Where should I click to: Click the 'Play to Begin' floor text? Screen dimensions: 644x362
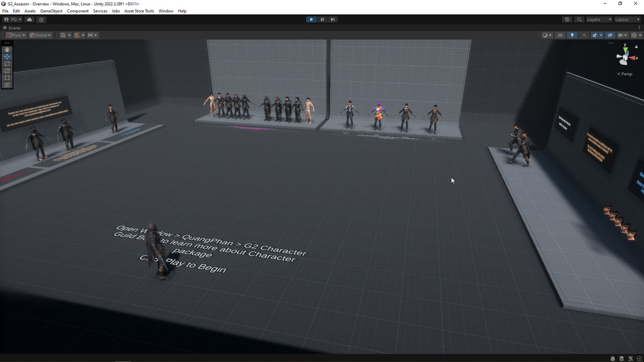coord(196,265)
